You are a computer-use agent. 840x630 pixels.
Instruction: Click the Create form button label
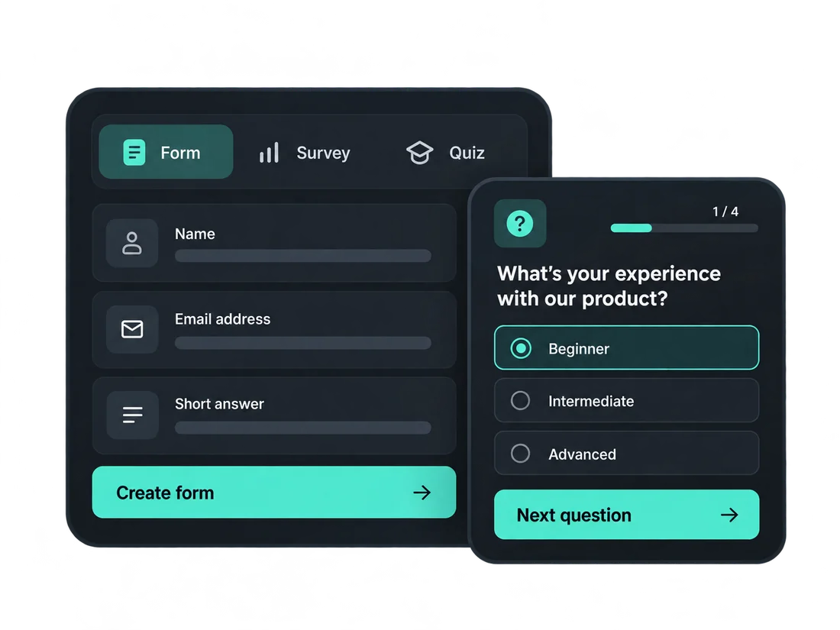(x=165, y=493)
